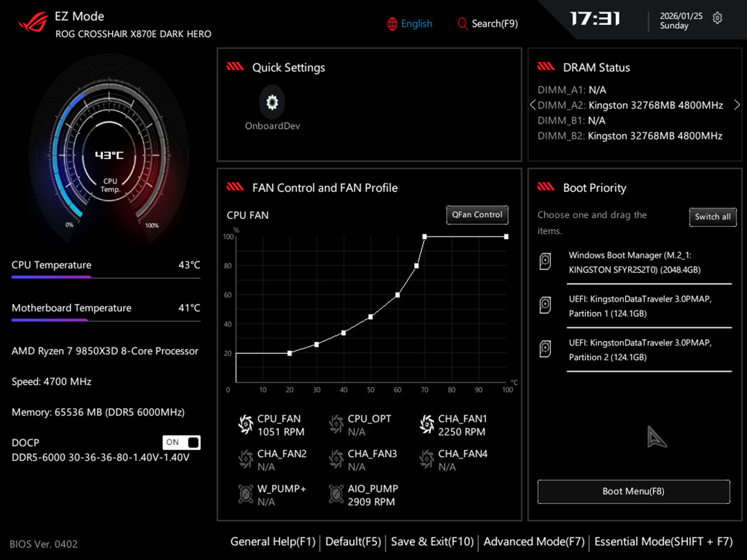Screen dimensions: 747x560
Task: Select the CHA_FAN4 fan icon
Action: tap(427, 460)
